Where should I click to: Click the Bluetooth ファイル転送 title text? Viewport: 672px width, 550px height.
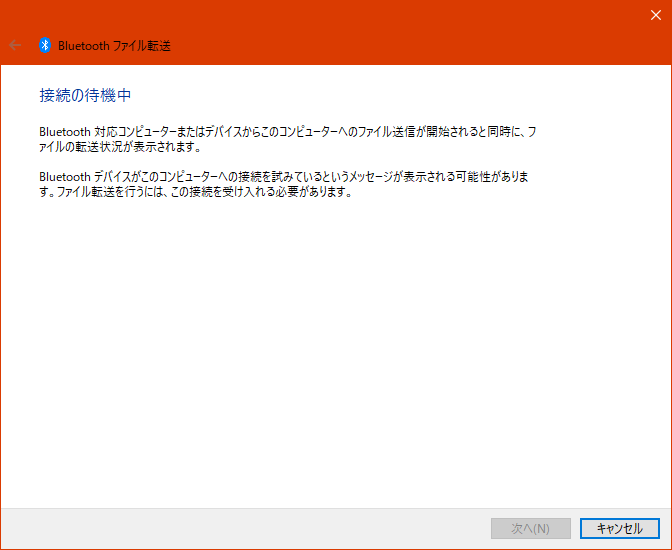click(x=114, y=45)
